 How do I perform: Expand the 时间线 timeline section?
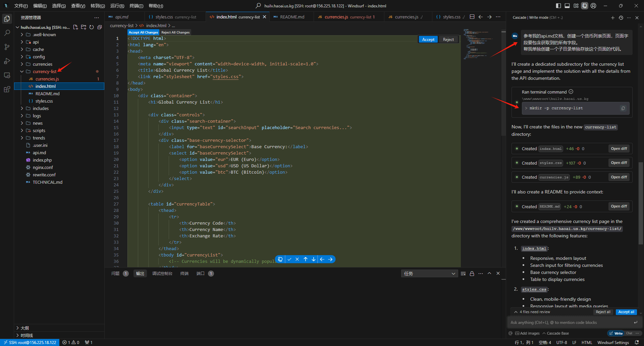[59, 335]
